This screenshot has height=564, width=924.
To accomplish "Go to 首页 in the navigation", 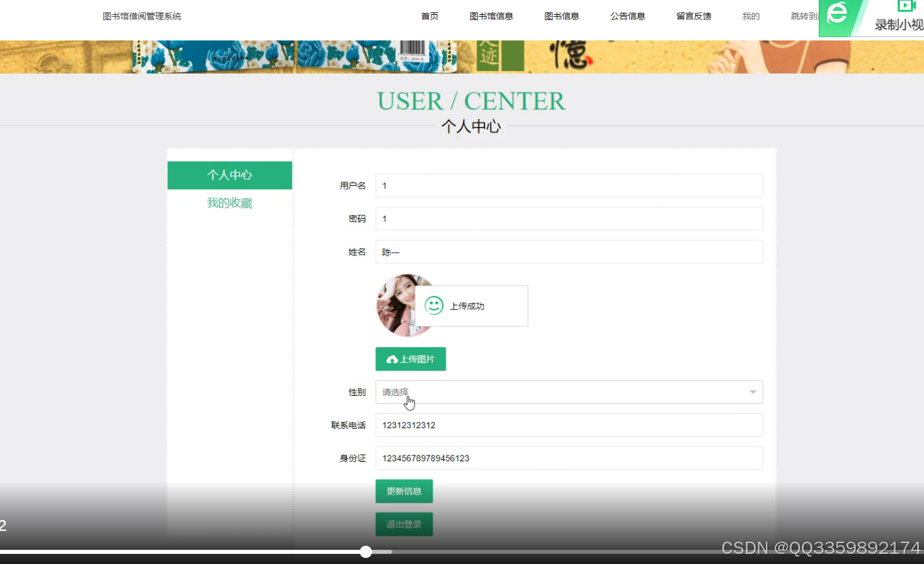I will pos(430,16).
